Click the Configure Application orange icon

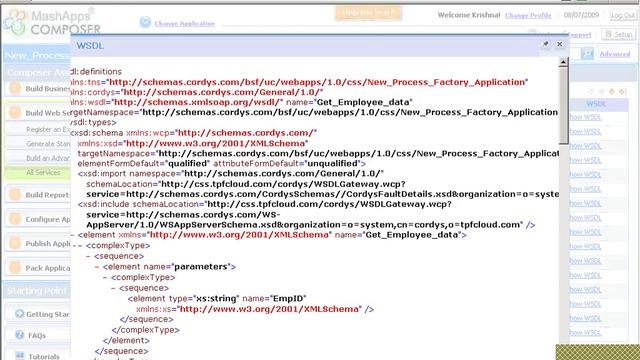pos(15,219)
